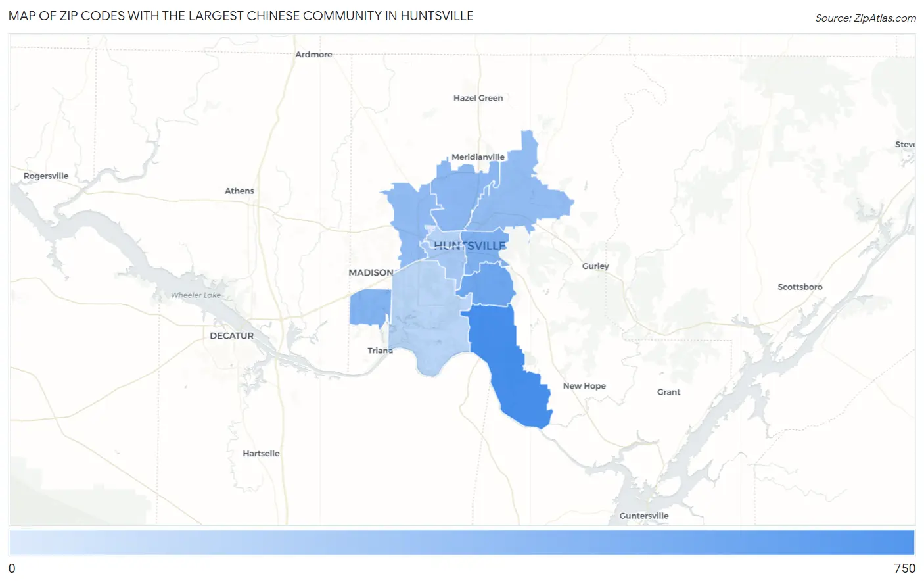Click the Ardmore town label
The width and height of the screenshot is (924, 582).
pyautogui.click(x=313, y=54)
